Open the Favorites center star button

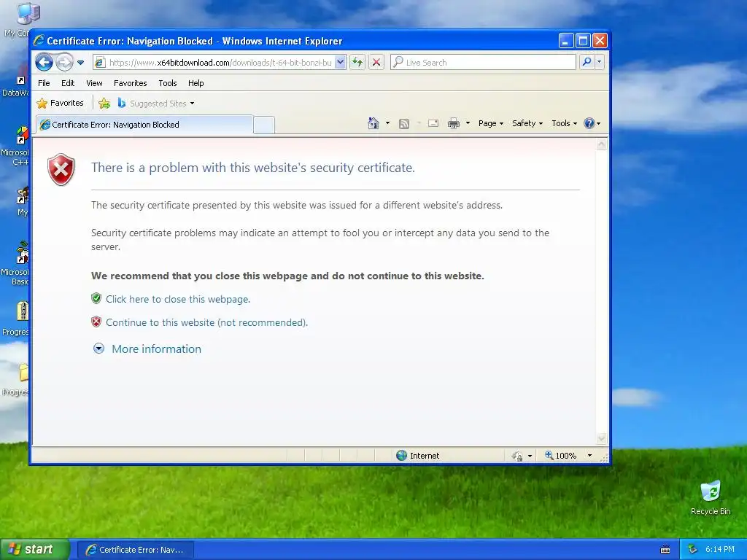click(60, 103)
